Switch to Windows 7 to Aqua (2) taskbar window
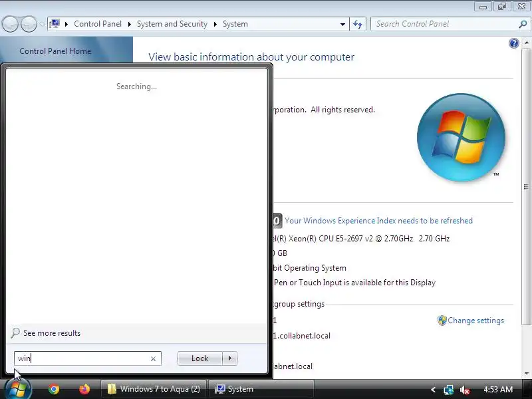This screenshot has height=399, width=532. pos(154,389)
